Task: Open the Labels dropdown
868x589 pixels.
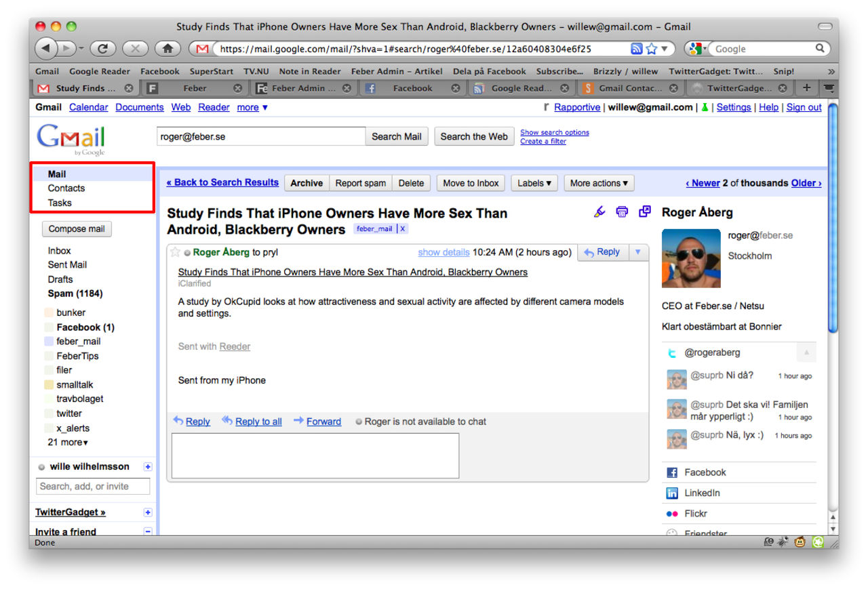Action: click(534, 183)
